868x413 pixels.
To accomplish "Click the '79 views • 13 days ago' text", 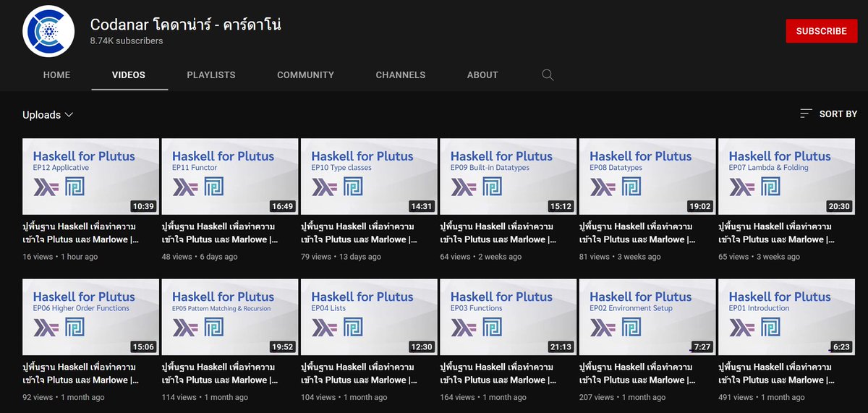I will pos(341,257).
